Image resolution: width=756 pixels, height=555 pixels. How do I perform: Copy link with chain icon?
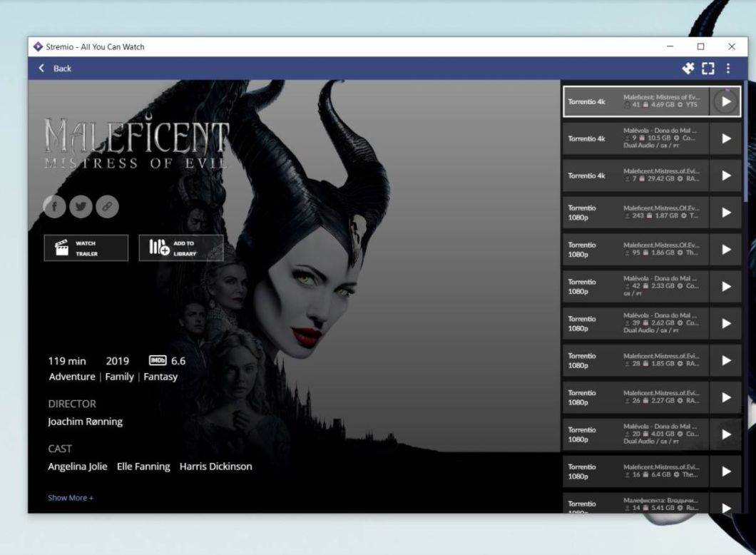click(107, 206)
